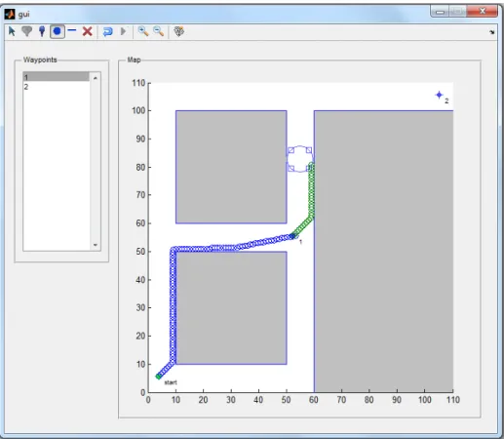Click the MATLAB icon in the title bar

[10, 14]
